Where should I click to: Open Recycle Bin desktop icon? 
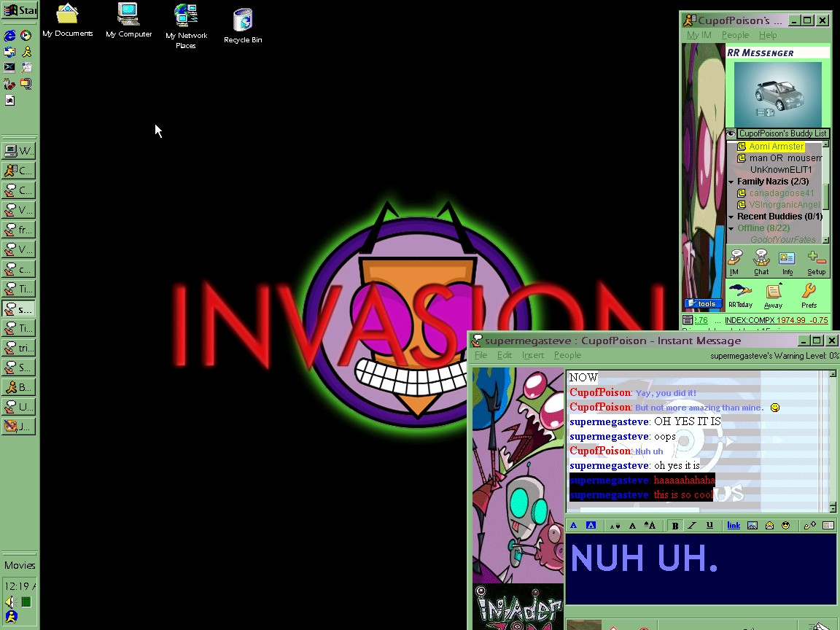[x=243, y=26]
